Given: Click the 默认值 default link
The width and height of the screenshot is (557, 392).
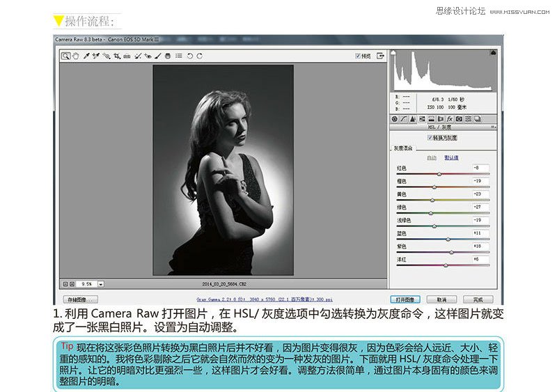Looking at the screenshot, I should [x=451, y=157].
